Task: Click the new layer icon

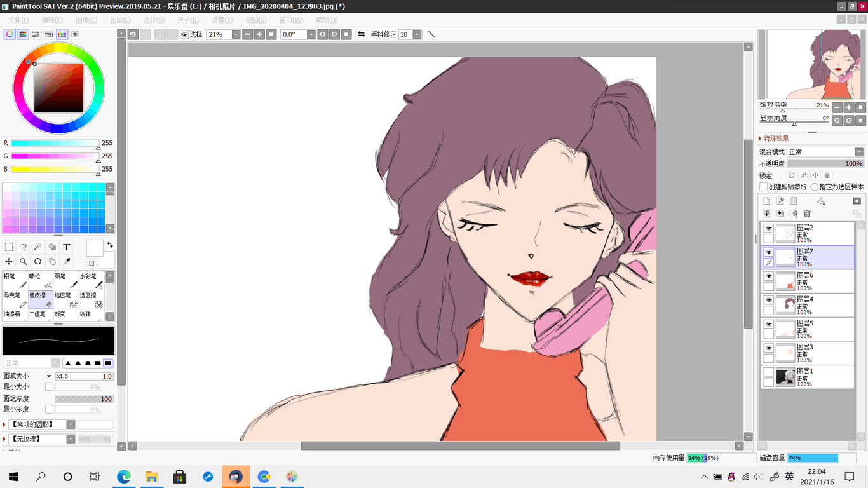Action: (x=766, y=201)
